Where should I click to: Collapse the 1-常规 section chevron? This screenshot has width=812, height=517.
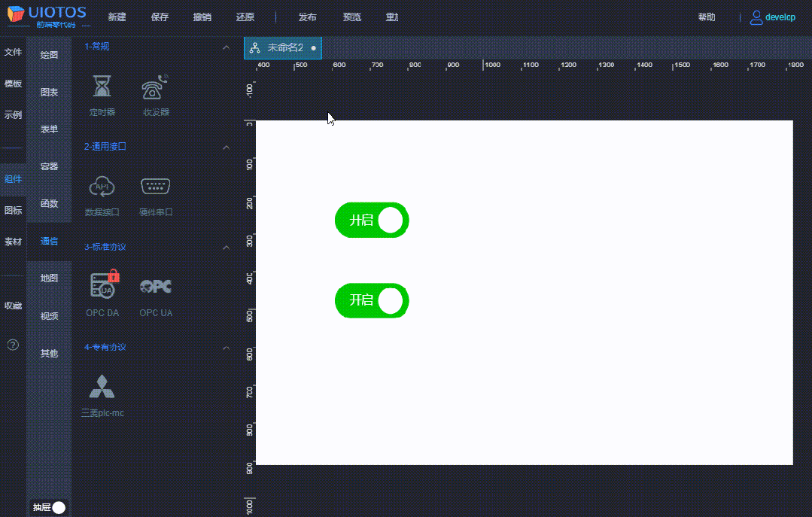point(226,47)
